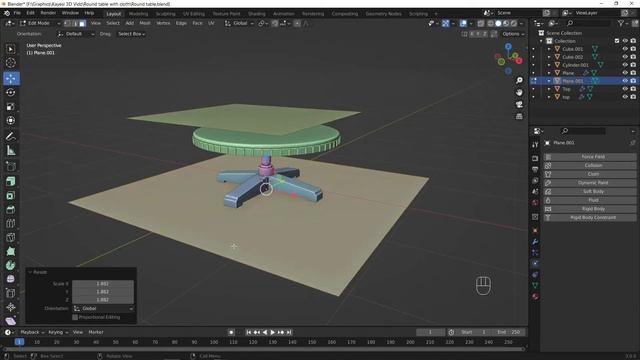Select the Bevel tool
This screenshot has width=640, height=360.
pyautogui.click(x=11, y=210)
